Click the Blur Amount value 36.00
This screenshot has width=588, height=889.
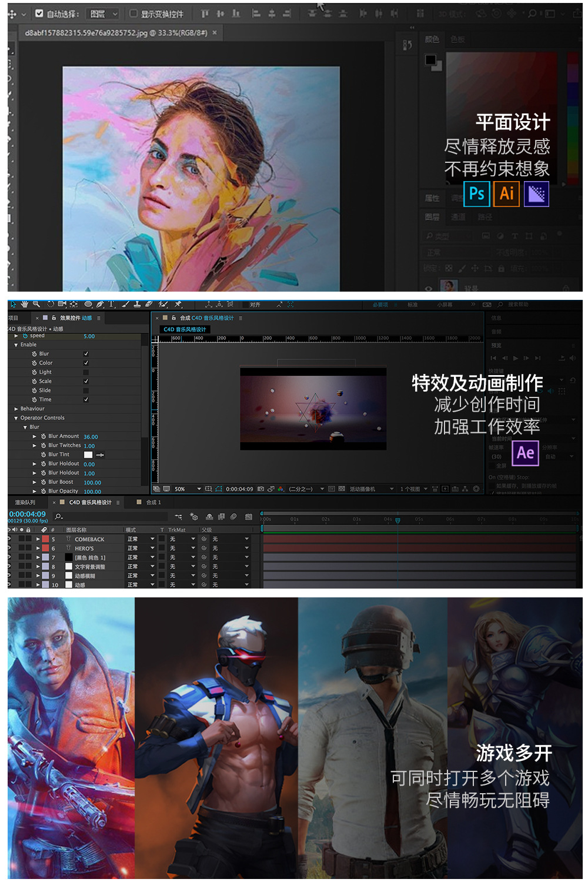[x=91, y=437]
